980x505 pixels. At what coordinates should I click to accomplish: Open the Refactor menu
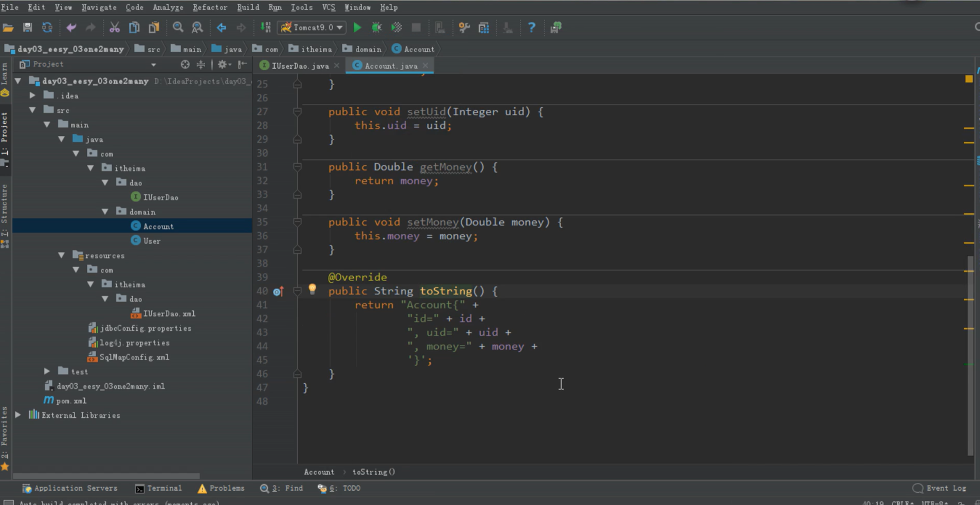click(x=210, y=7)
